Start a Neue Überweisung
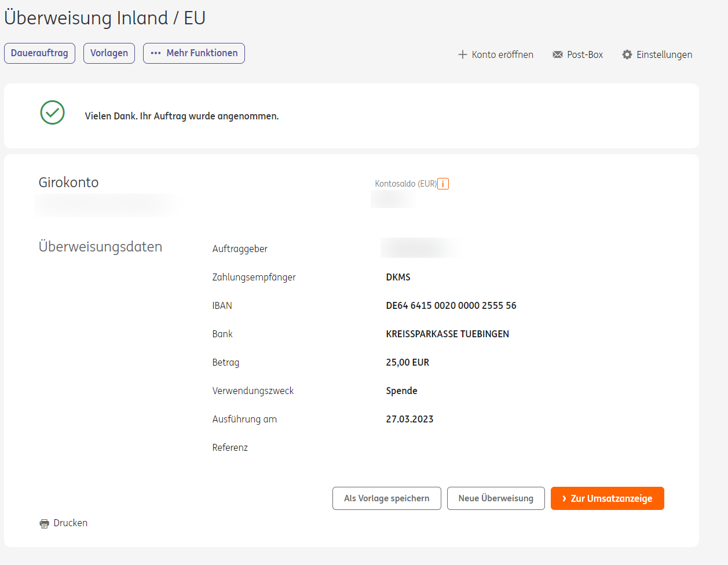This screenshot has height=565, width=728. [x=496, y=498]
